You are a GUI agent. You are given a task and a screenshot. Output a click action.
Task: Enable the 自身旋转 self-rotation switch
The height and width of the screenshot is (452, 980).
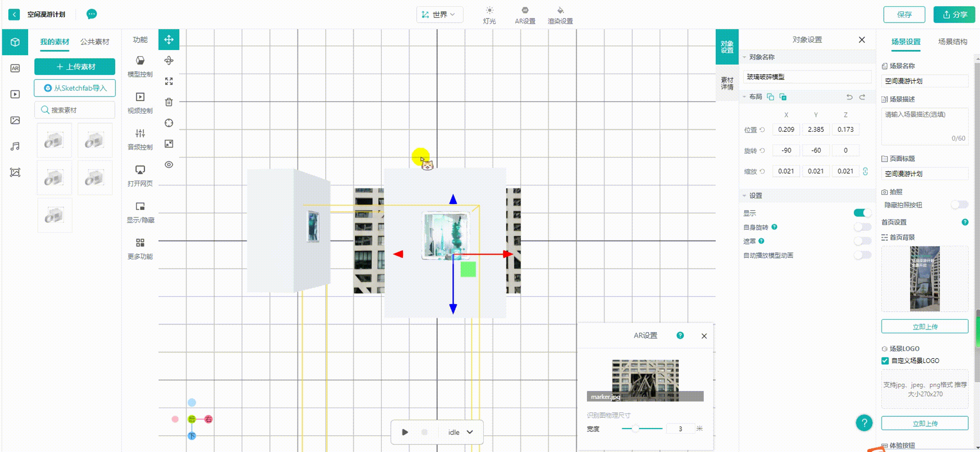point(862,227)
